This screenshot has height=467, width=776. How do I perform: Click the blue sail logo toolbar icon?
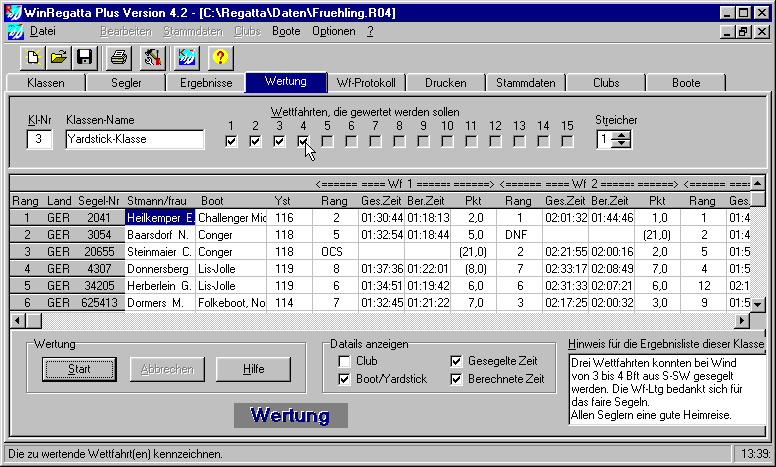186,57
